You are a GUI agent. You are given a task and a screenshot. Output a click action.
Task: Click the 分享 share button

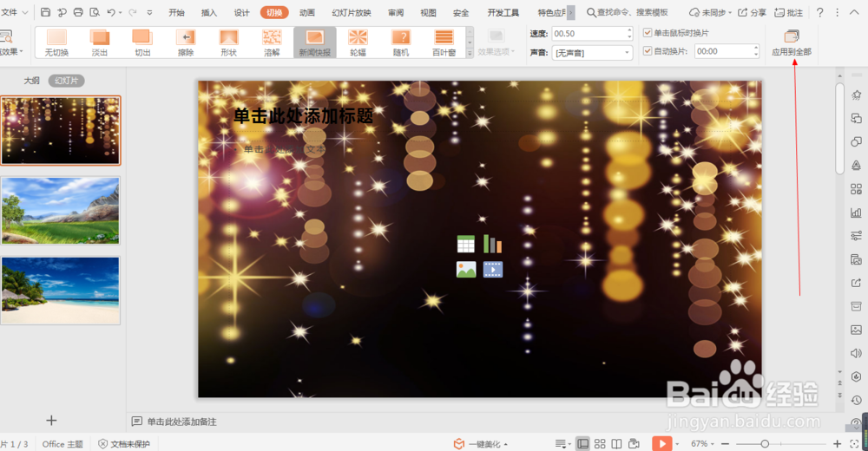[752, 12]
